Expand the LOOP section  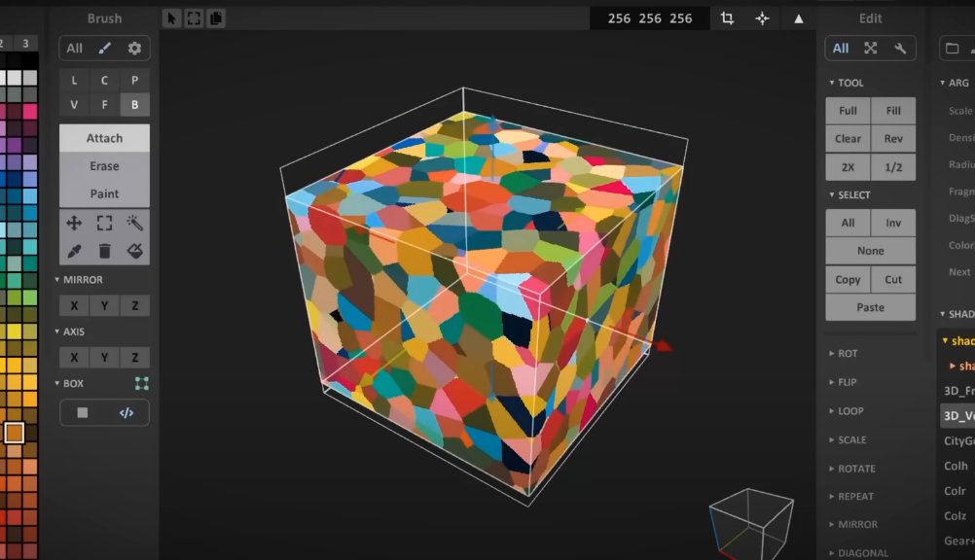coord(847,411)
